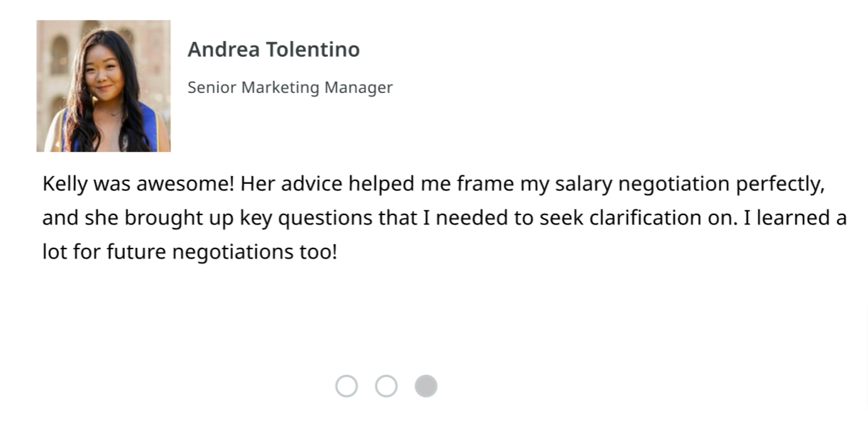
Task: Select the filled third carousel dot
Action: pos(426,386)
